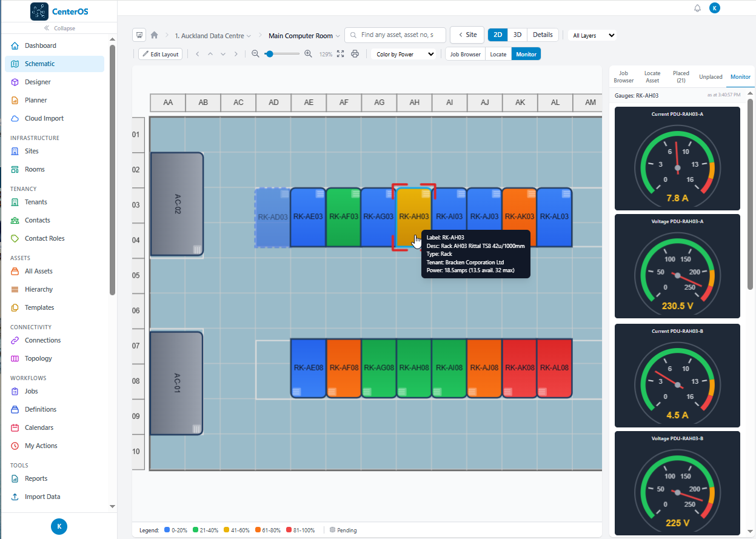This screenshot has width=756, height=539.
Task: Select Job Browser mode in toolbar
Action: pyautogui.click(x=465, y=54)
